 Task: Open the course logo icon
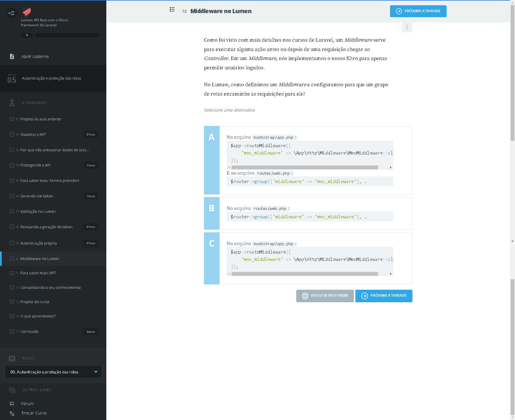[27, 11]
